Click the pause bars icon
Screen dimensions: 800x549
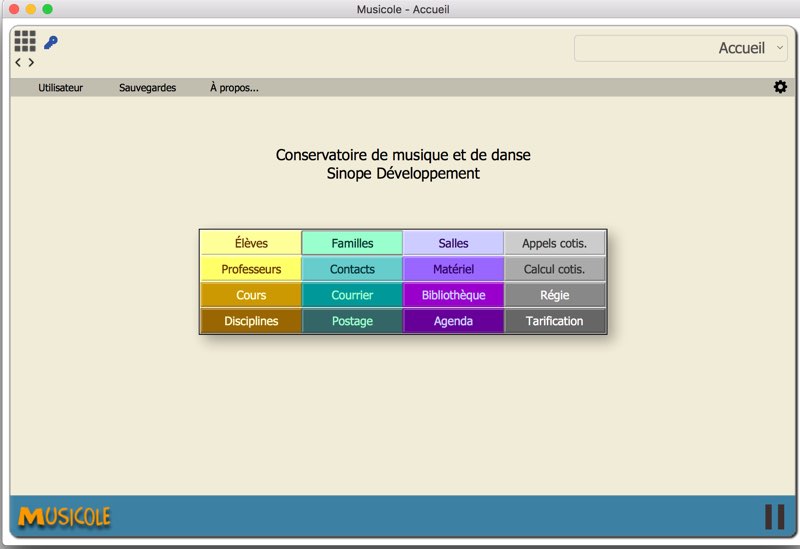point(774,517)
